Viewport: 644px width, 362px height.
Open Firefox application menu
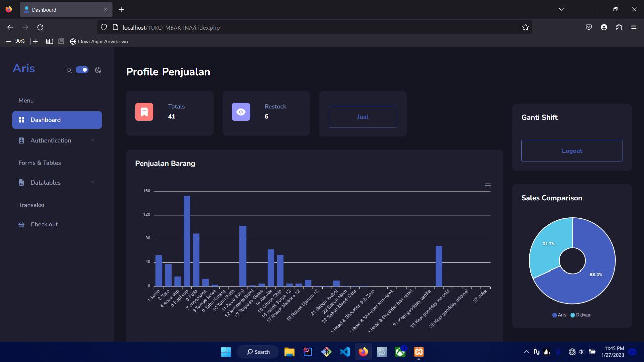point(634,27)
